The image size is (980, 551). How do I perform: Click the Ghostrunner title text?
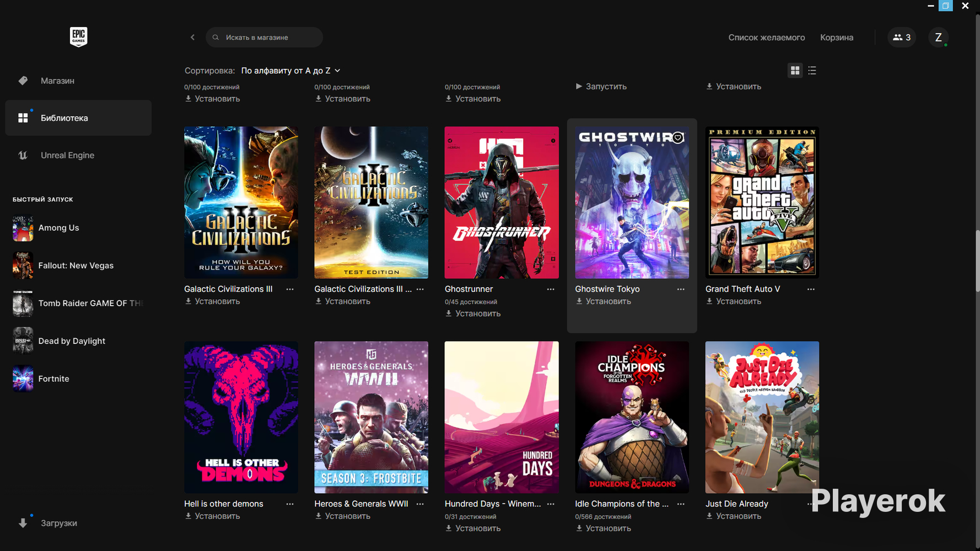[x=469, y=289]
